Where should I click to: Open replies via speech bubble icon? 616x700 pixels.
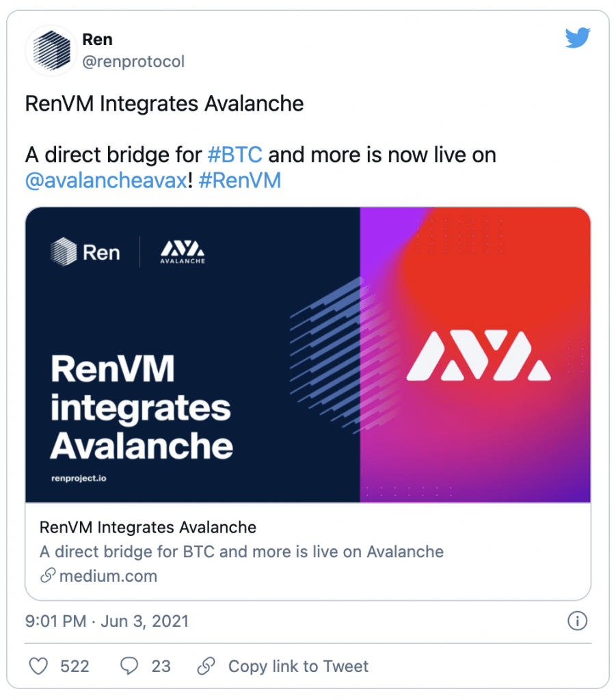129,666
